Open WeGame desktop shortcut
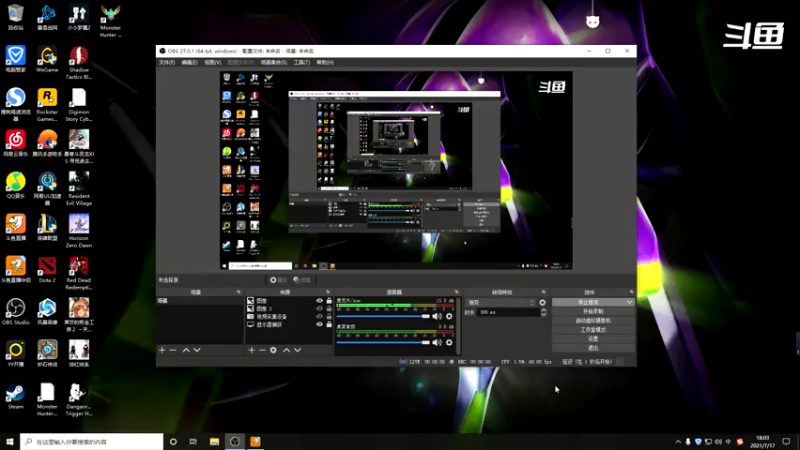The width and height of the screenshot is (800, 450). (47, 59)
